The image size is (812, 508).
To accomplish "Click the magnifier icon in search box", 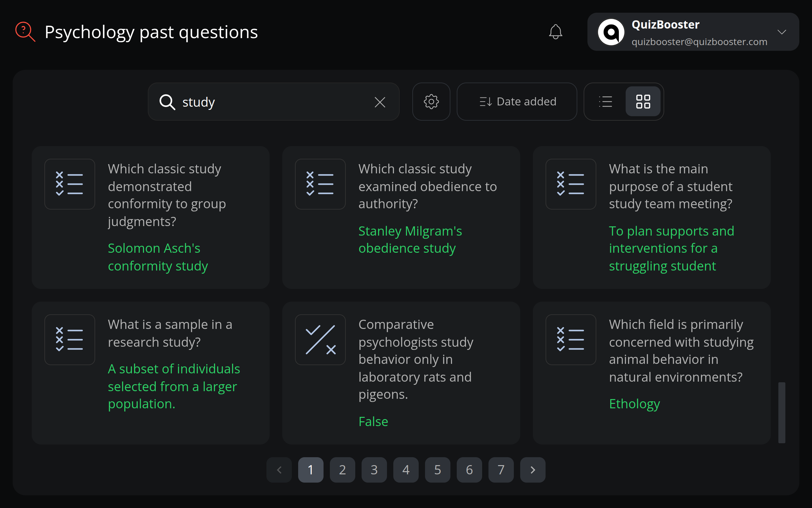I will pos(167,102).
